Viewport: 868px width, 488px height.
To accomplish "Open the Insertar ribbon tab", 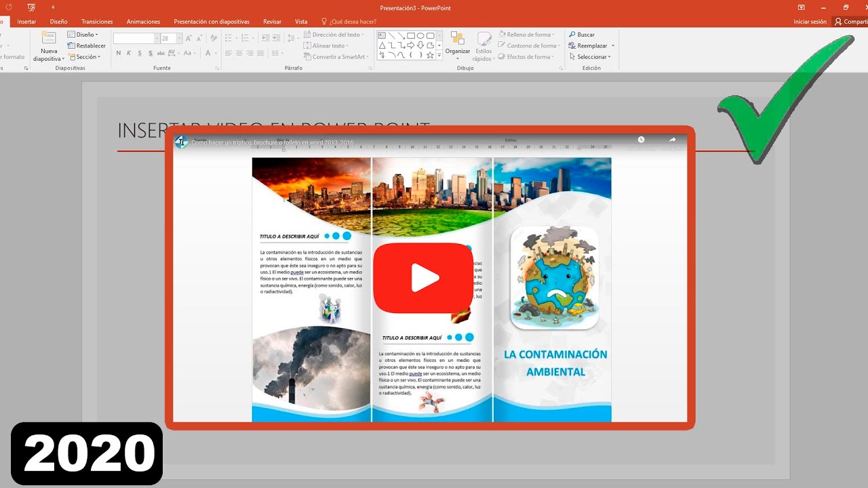I will (27, 22).
